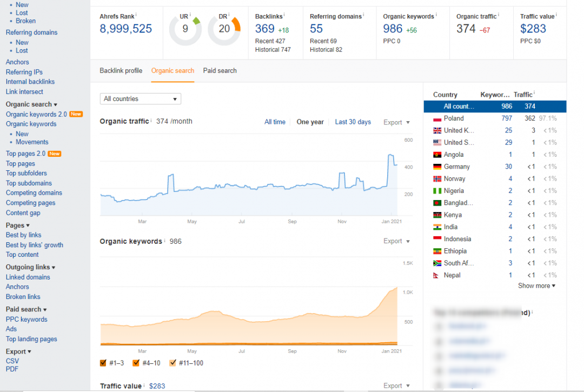This screenshot has width=584, height=392.
Task: Expand country list with Show more
Action: tap(536, 286)
